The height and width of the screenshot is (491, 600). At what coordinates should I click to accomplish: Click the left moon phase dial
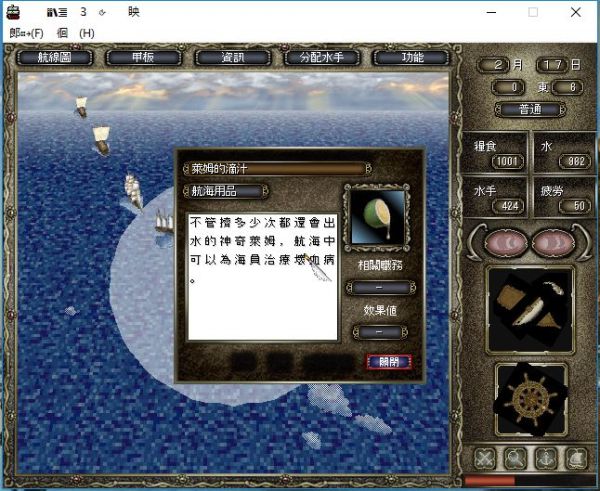tap(505, 243)
